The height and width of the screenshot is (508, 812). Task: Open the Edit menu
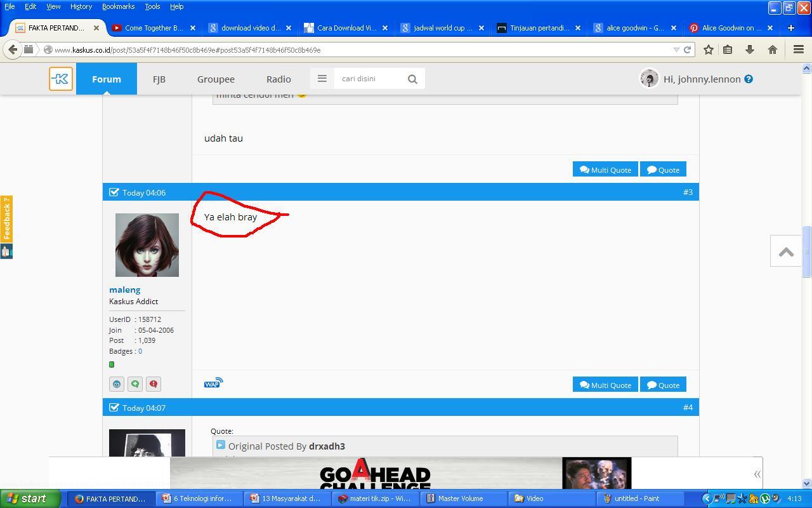pyautogui.click(x=30, y=6)
